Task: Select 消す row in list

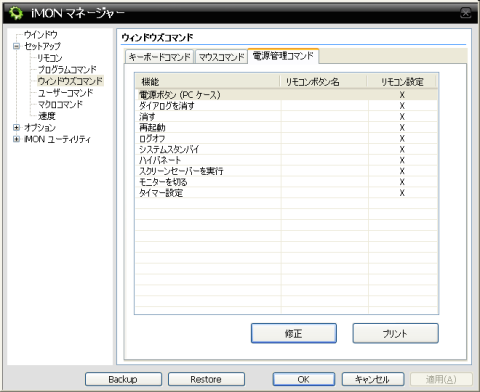Action: [x=286, y=117]
